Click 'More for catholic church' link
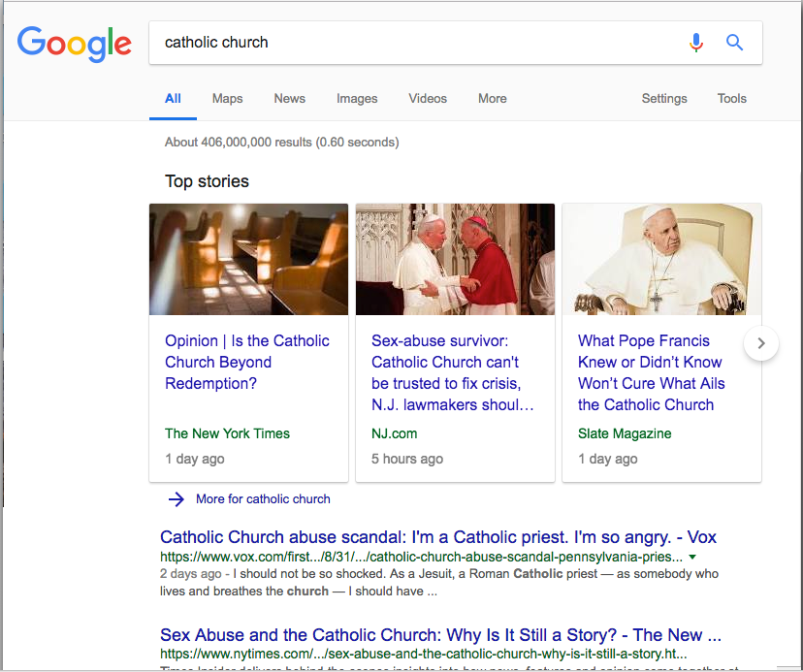 [263, 498]
